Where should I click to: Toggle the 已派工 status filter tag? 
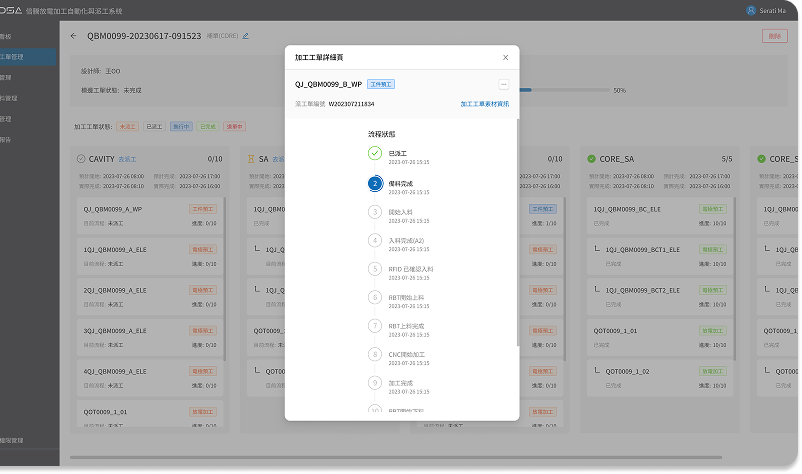(154, 127)
